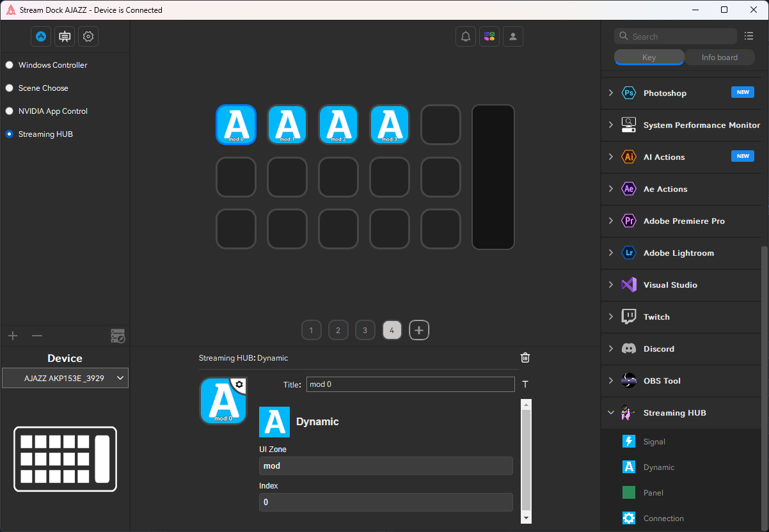Click the Connection gear action icon
Viewport: 769px width, 532px height.
[x=629, y=518]
